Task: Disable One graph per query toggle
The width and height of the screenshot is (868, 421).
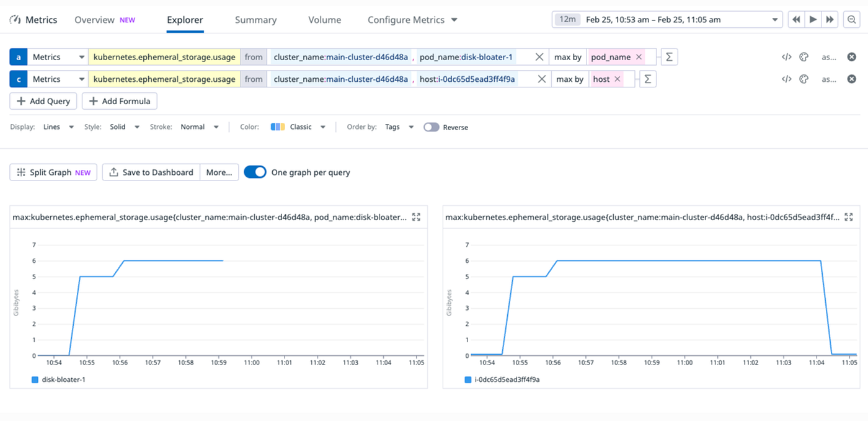Action: tap(255, 172)
